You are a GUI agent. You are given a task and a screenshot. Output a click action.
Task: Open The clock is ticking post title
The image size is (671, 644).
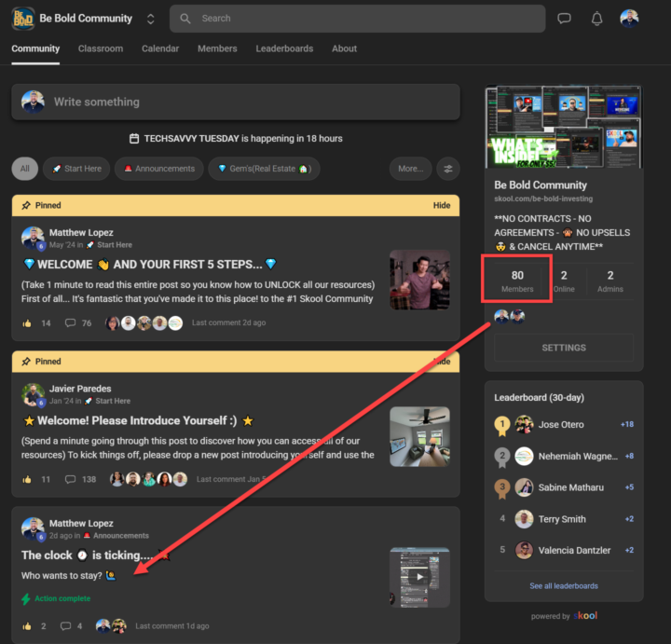coord(96,555)
